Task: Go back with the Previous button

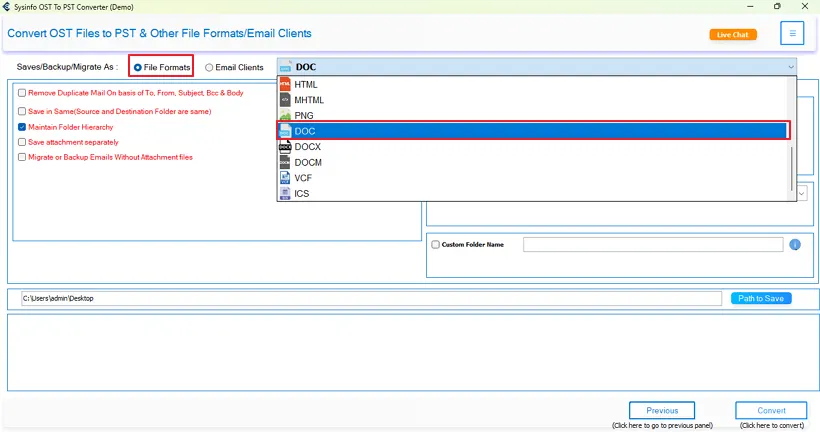Action: coord(662,411)
